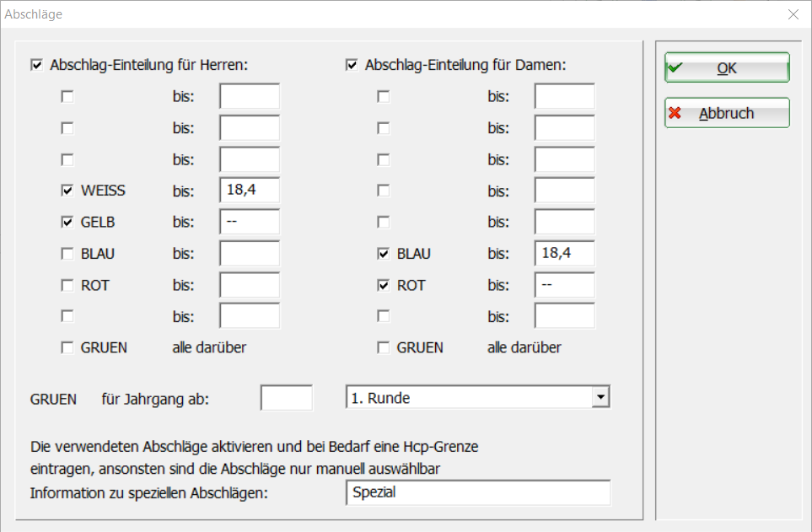The height and width of the screenshot is (532, 812).
Task: Click the Spezial information text field
Action: pos(477,493)
